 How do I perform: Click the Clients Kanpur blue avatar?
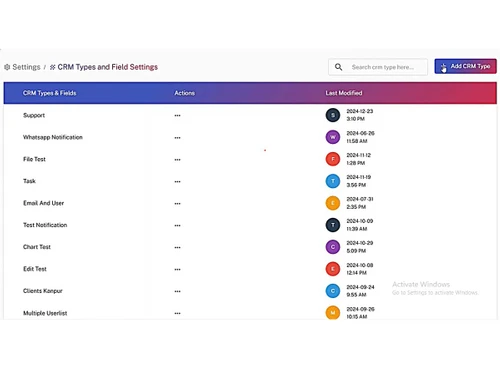[x=333, y=291]
